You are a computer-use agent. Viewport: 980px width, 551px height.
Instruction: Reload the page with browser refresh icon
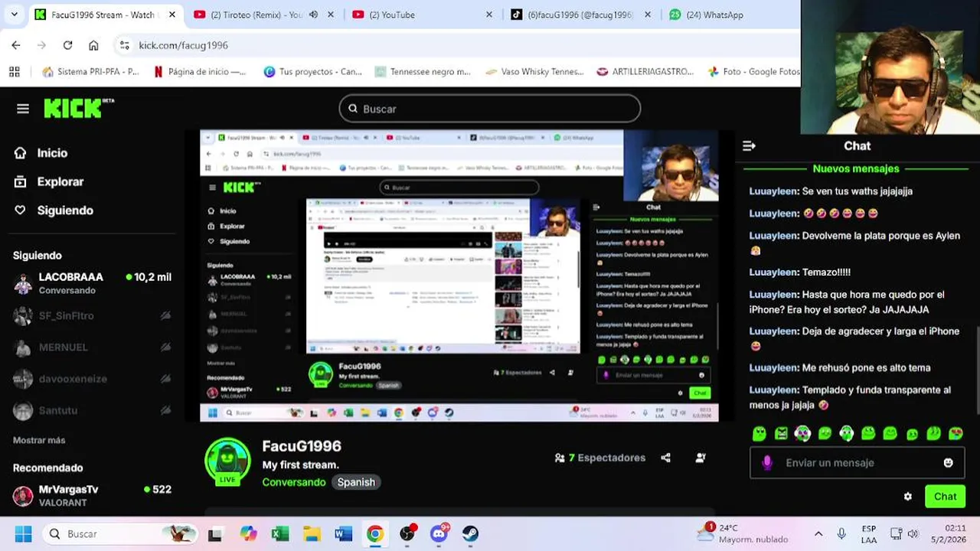(67, 45)
